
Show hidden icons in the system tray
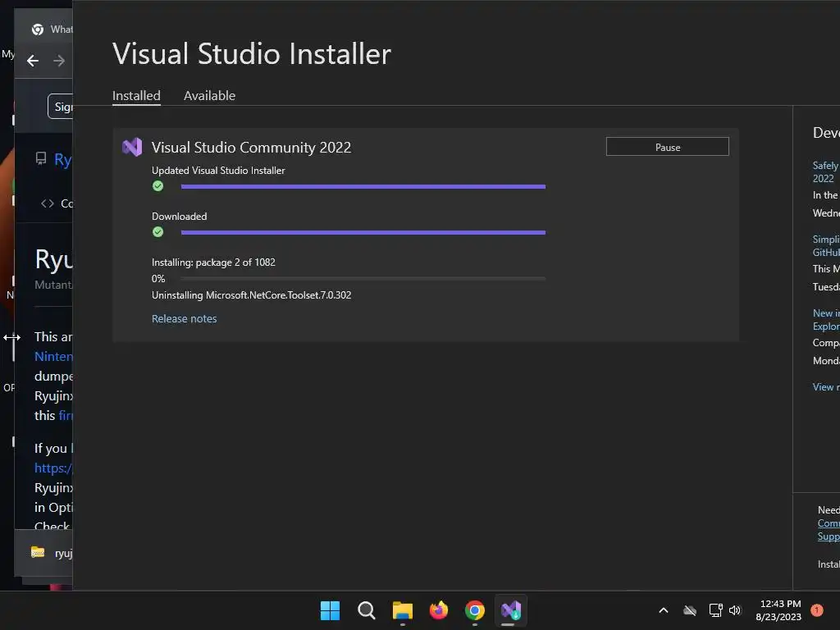point(663,610)
